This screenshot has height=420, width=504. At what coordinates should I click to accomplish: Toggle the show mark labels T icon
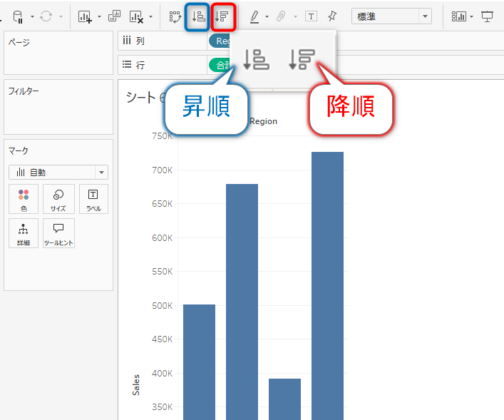(x=311, y=16)
